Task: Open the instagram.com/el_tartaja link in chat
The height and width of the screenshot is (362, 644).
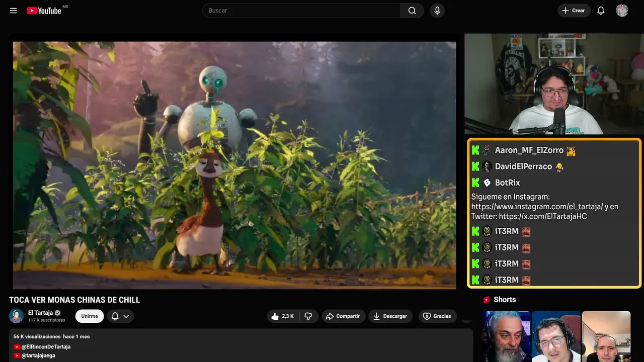Action: click(x=537, y=207)
